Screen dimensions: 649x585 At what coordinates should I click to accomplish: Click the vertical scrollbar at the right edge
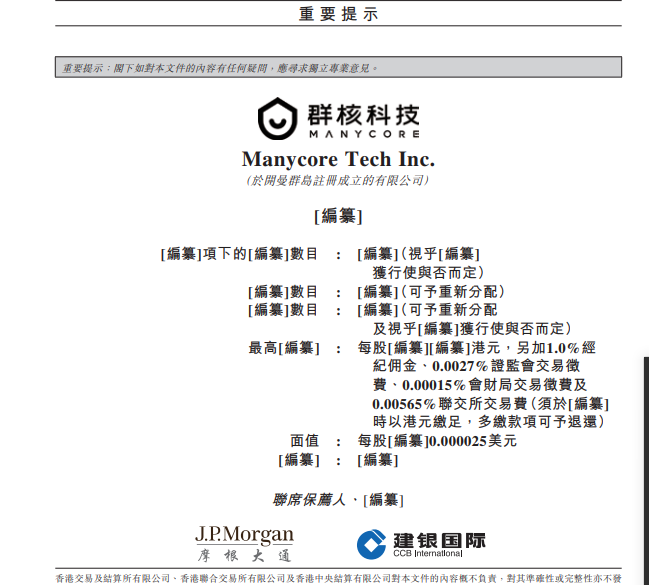[646, 470]
